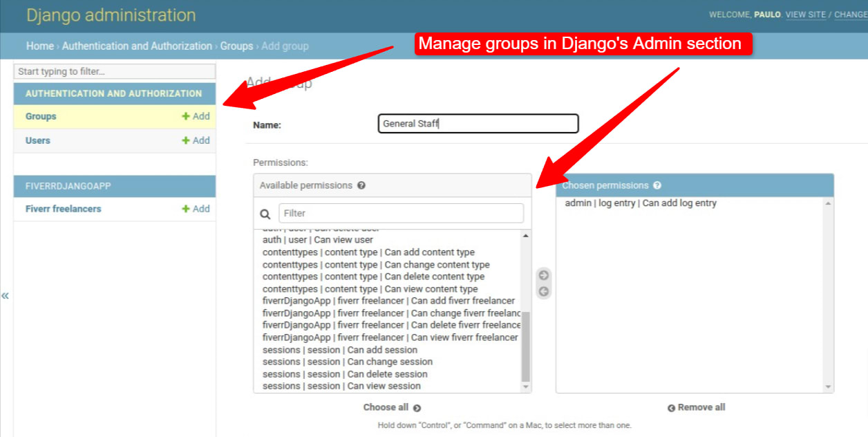Click the VIEW SITE link
The image size is (868, 437).
(x=806, y=14)
